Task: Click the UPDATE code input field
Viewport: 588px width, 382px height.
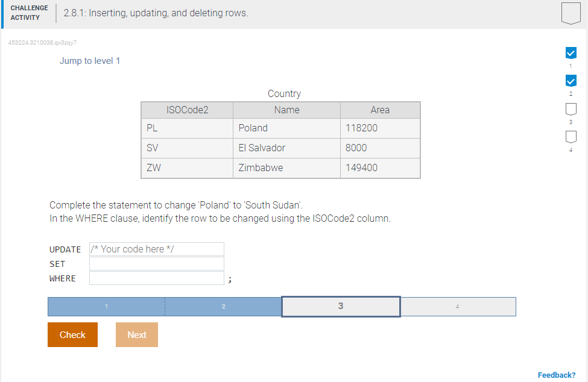Action: click(x=157, y=249)
